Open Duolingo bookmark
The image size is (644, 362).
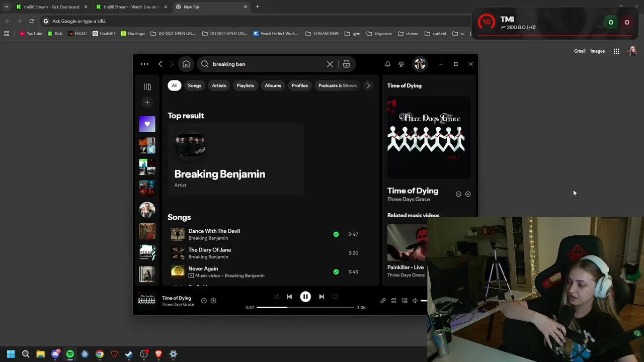pos(133,34)
